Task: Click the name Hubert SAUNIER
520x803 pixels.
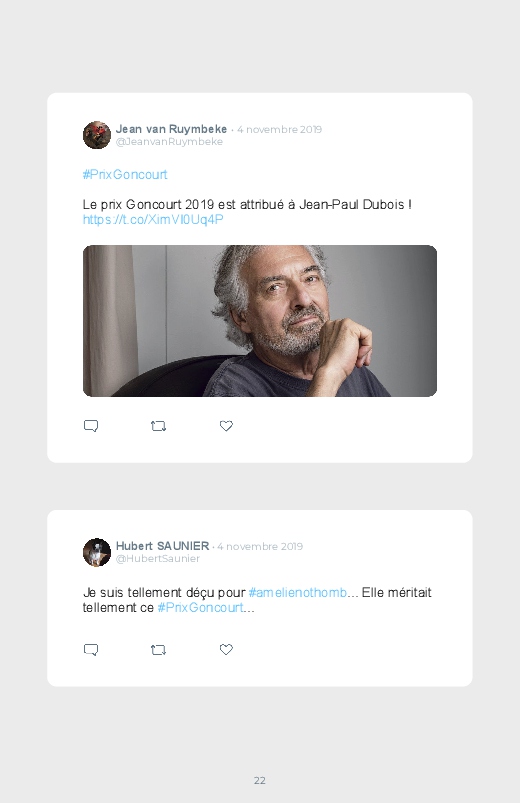Action: (x=162, y=546)
